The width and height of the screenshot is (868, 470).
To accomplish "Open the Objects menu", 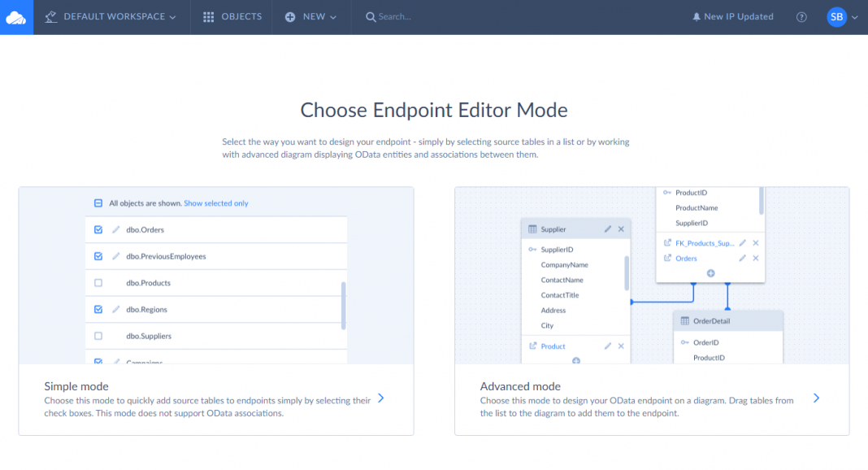I will click(x=232, y=17).
